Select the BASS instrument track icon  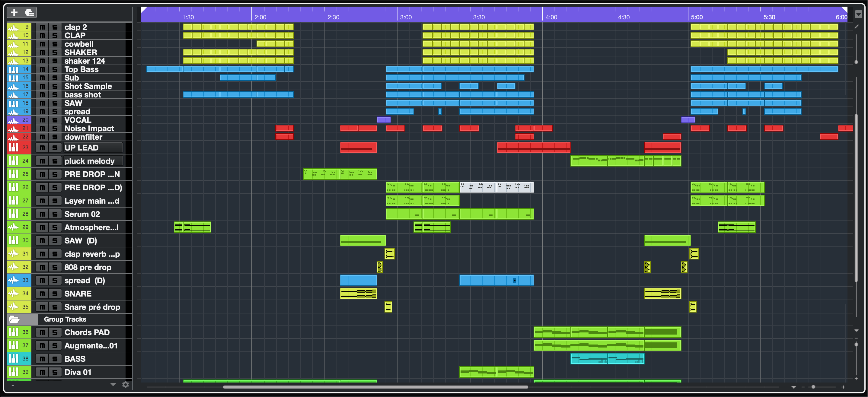point(13,359)
